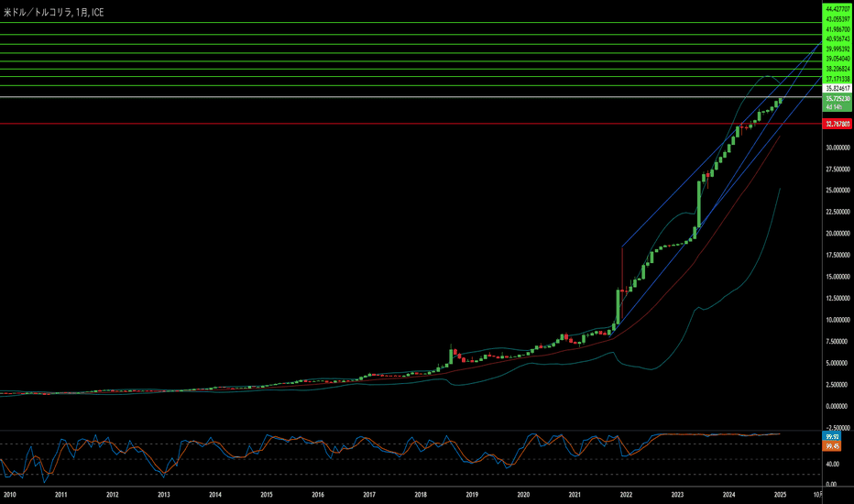854x504 pixels.
Task: Click the chart title 米ドル／トルコリラ
Action: click(x=38, y=13)
